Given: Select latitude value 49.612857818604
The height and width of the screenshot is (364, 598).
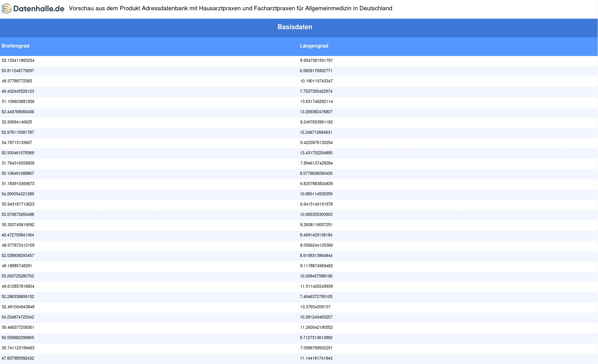Looking at the screenshot, I should tap(18, 287).
